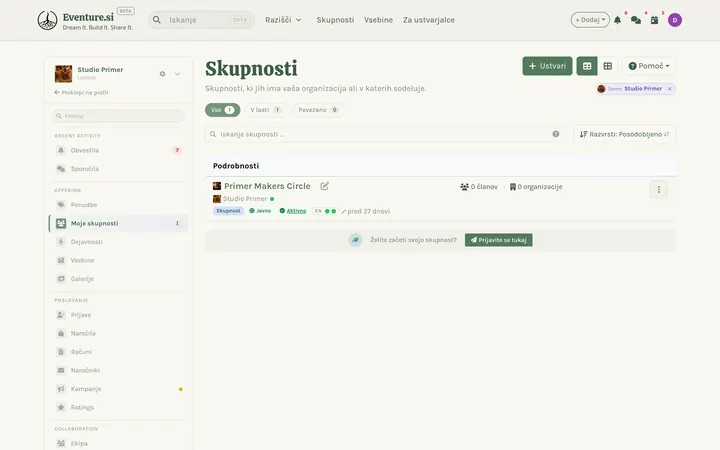720x450 pixels.
Task: Click the 0 članov member count
Action: [x=479, y=187]
